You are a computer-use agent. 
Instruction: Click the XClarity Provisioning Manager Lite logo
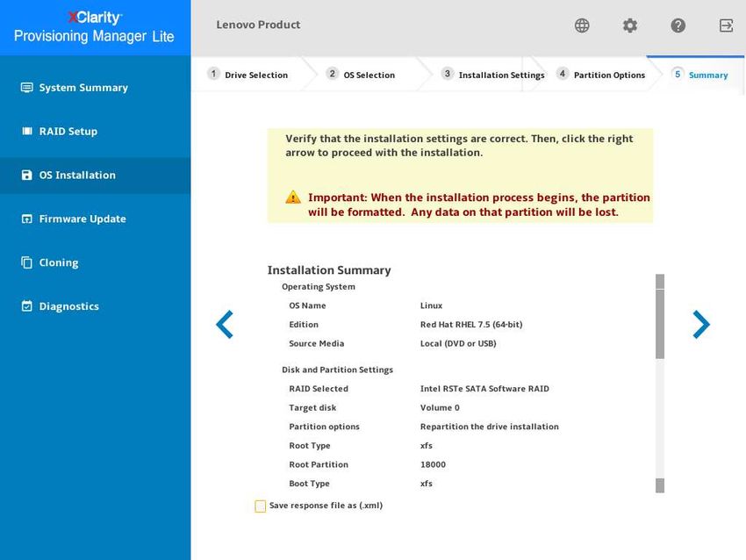tap(94, 26)
